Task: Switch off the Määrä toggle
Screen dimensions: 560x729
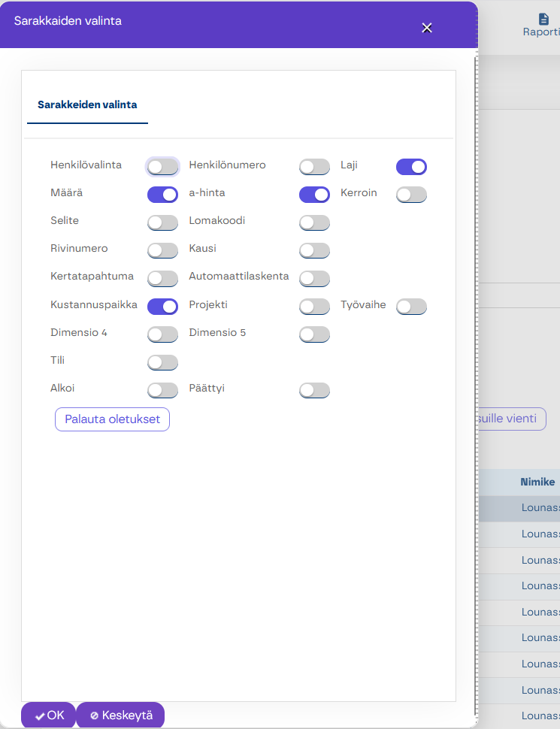Action: (162, 195)
